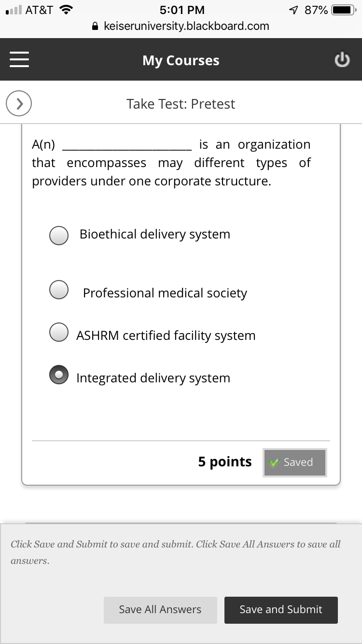Image resolution: width=362 pixels, height=644 pixels.
Task: Click Save and Submit button
Action: 281,610
